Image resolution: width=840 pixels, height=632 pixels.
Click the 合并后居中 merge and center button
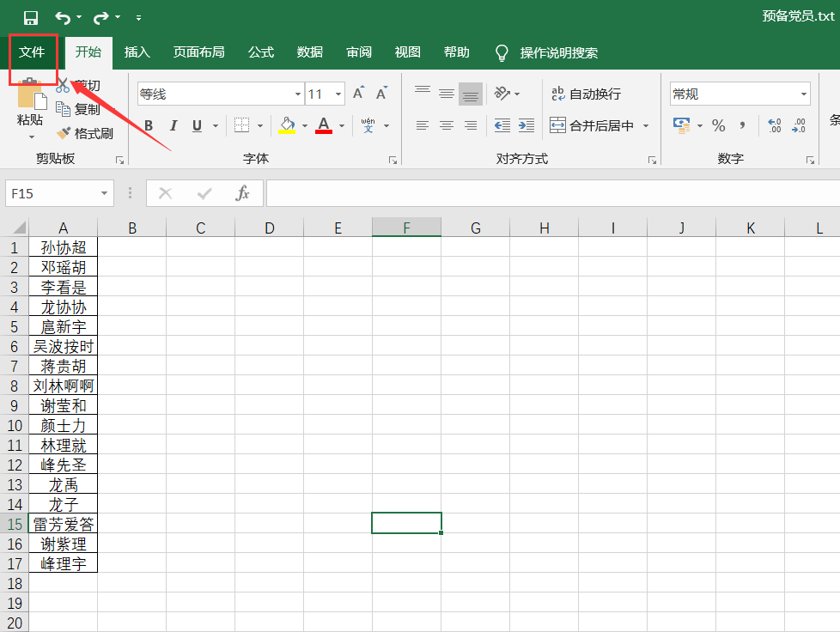pos(593,126)
